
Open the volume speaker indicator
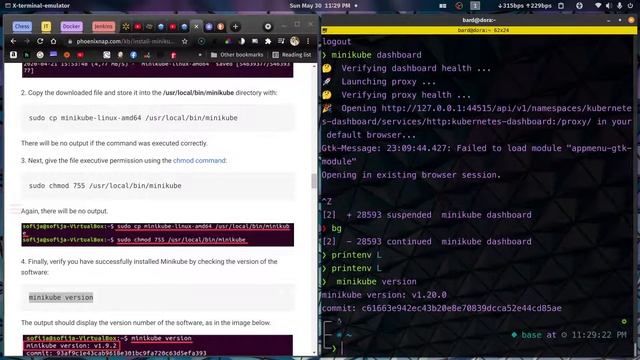[609, 6]
